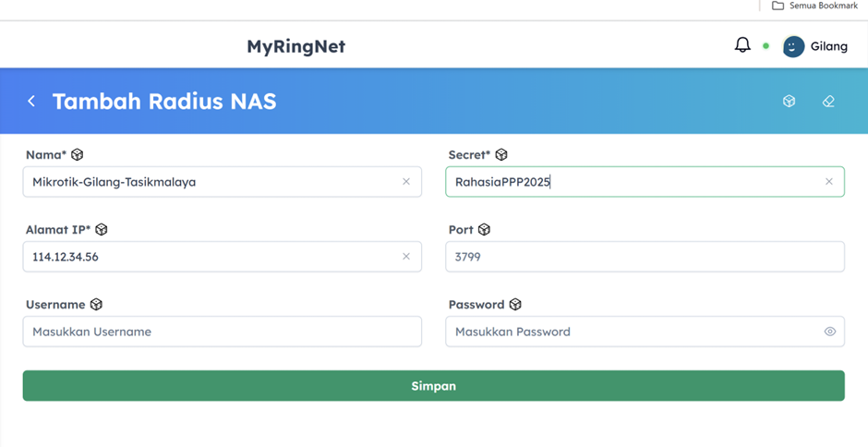
Task: Click the cube icon beside Password label
Action: click(515, 305)
